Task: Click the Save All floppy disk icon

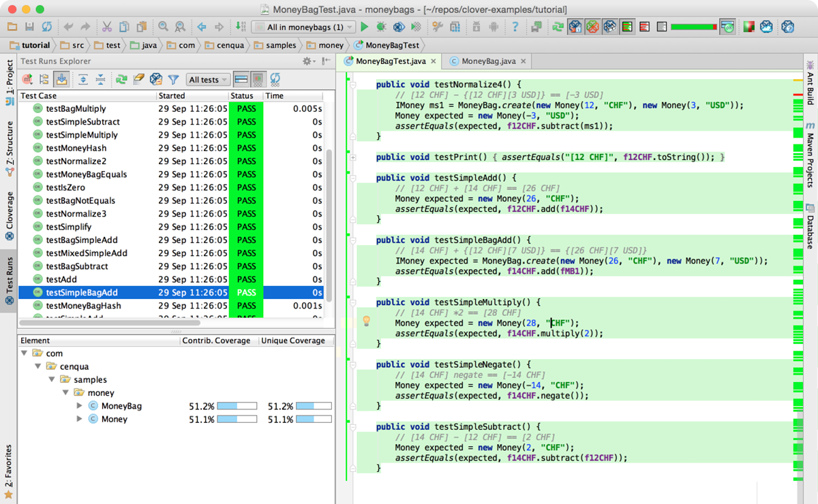Action: coord(29,27)
